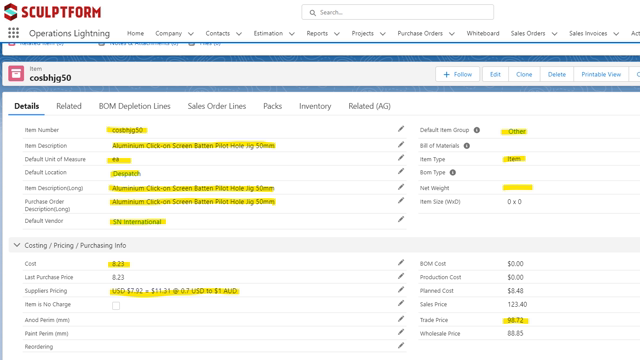Switch to the Inventory tab
This screenshot has height=360, width=640.
315,106
